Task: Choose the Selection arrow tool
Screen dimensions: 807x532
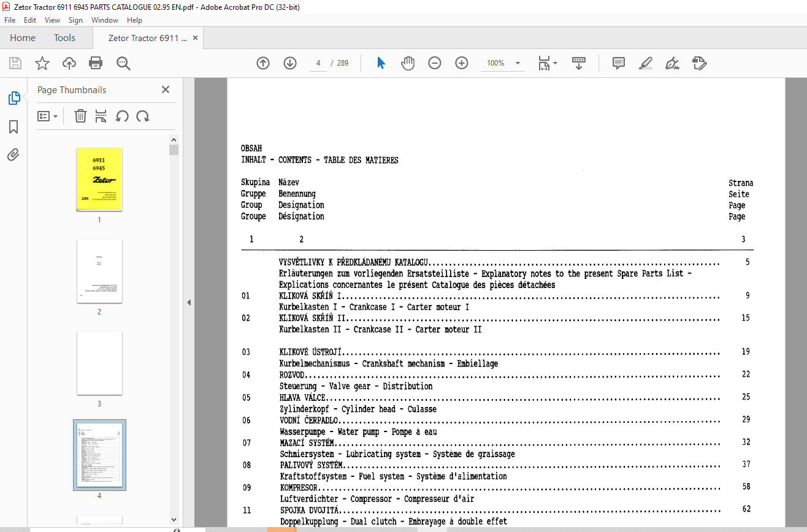Action: [381, 63]
